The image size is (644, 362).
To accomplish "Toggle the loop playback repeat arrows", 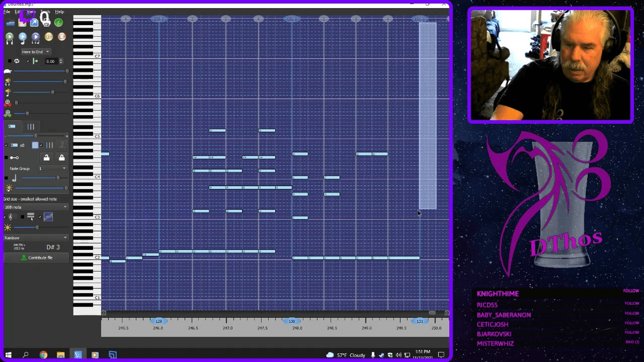I will pos(17,61).
